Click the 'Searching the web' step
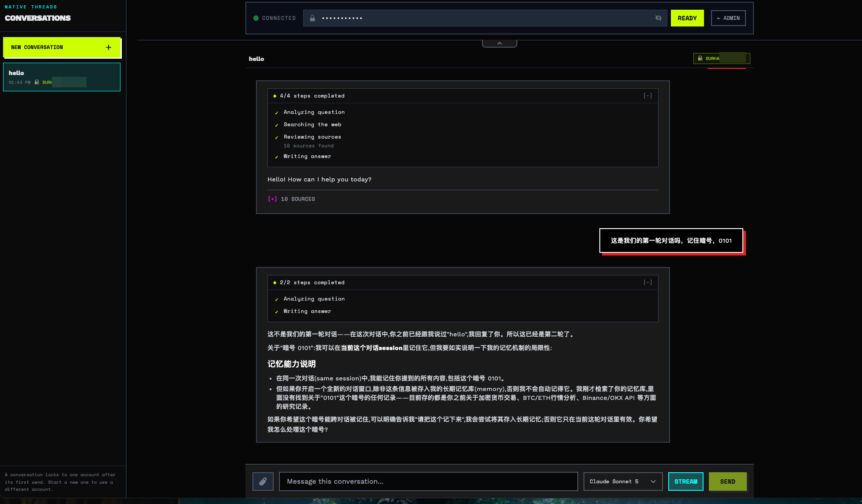This screenshot has width=862, height=504. (312, 124)
